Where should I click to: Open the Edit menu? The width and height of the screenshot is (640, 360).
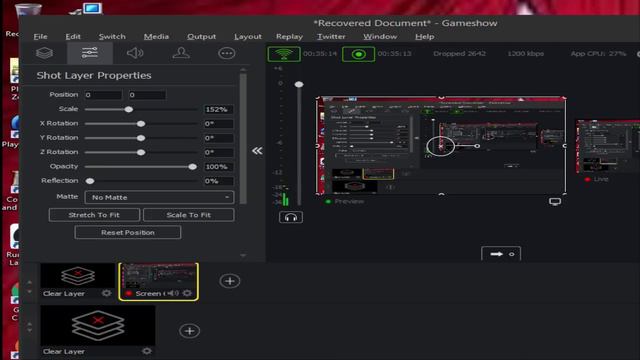coord(73,36)
